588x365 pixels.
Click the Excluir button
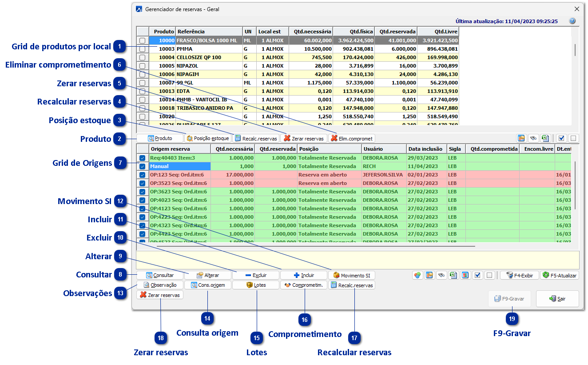256,275
